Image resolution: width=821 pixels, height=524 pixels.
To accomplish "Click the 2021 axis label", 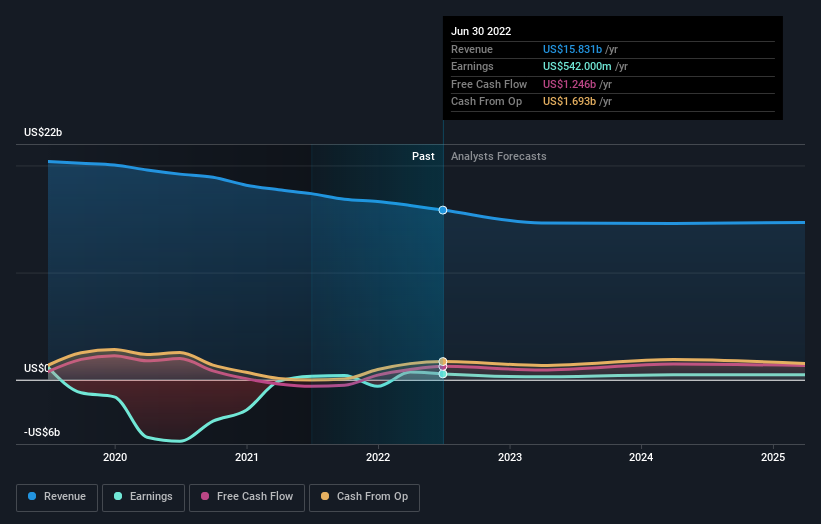I will 247,457.
